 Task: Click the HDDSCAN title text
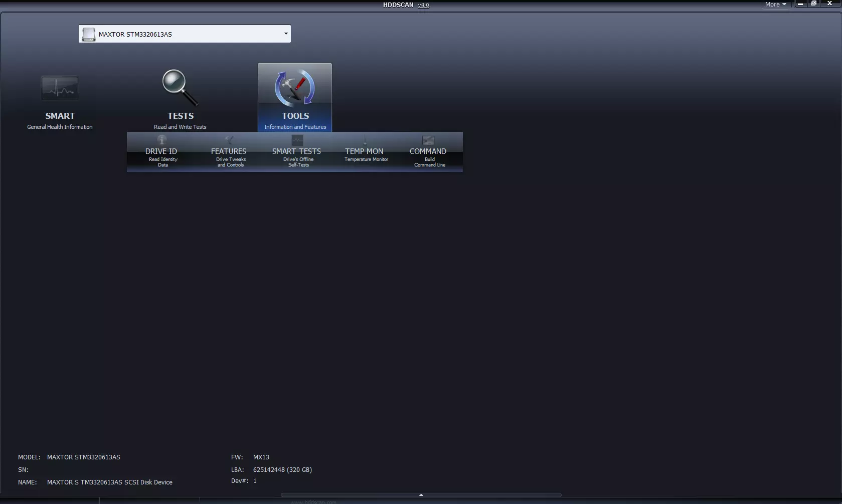click(x=398, y=5)
